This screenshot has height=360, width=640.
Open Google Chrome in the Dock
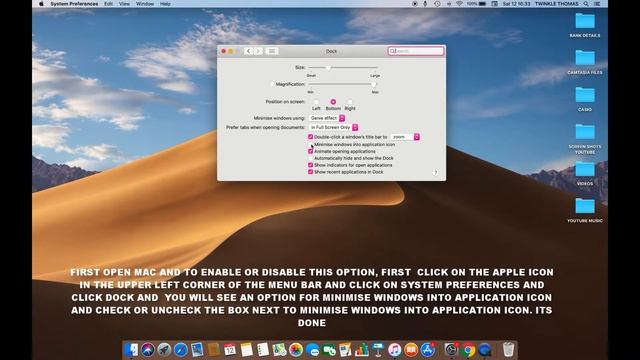tap(468, 350)
